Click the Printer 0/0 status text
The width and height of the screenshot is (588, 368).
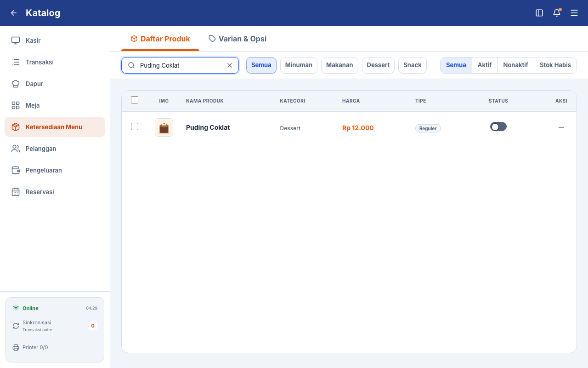tap(35, 347)
